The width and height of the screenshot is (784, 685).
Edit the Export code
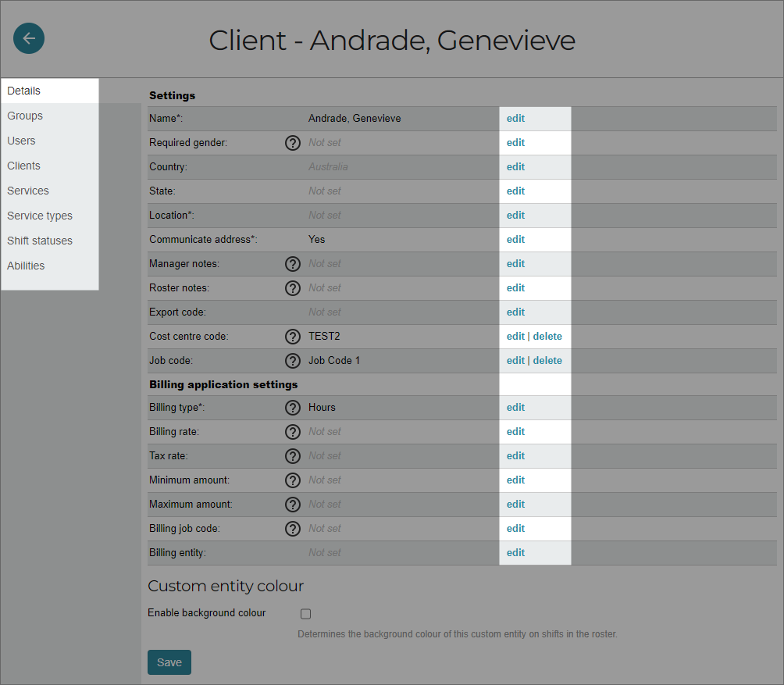pos(515,312)
